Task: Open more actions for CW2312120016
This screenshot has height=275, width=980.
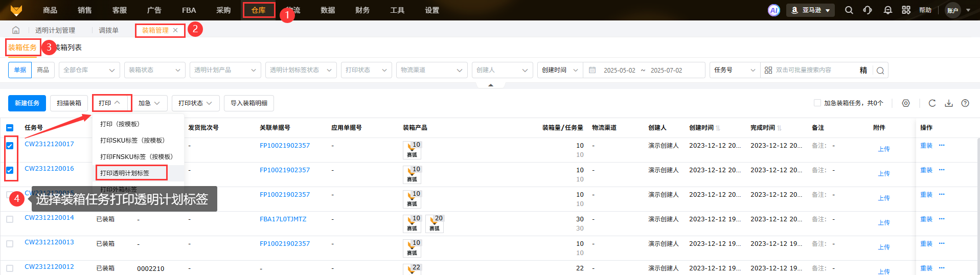Action: click(942, 170)
